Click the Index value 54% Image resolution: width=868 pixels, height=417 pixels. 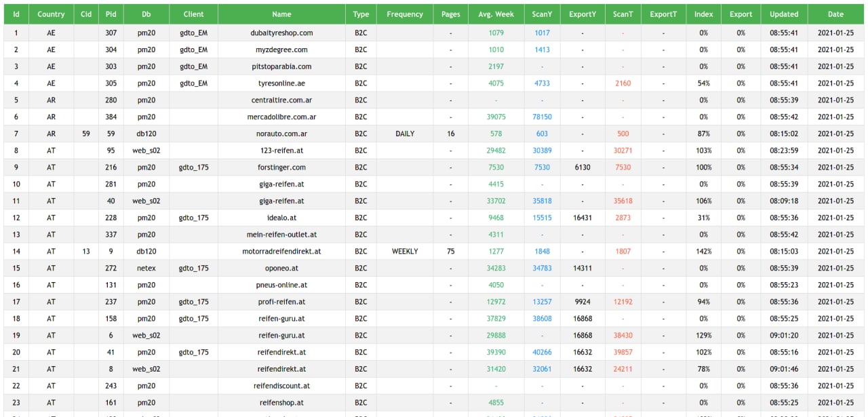pyautogui.click(x=704, y=83)
